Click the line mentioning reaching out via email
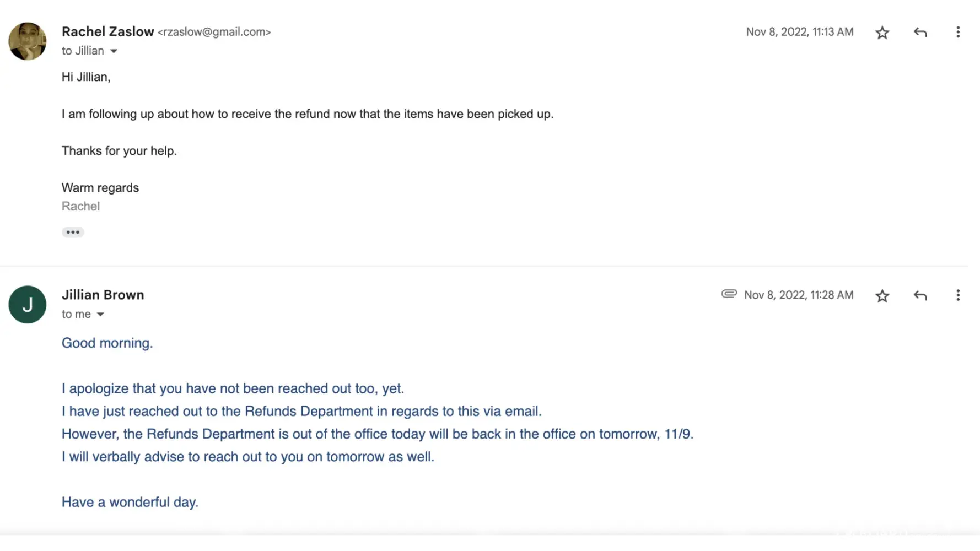Image resolution: width=980 pixels, height=551 pixels. pos(301,412)
